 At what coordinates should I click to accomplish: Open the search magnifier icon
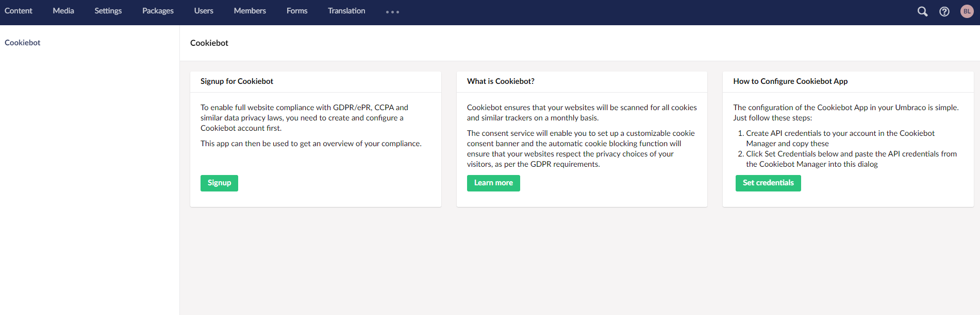922,11
